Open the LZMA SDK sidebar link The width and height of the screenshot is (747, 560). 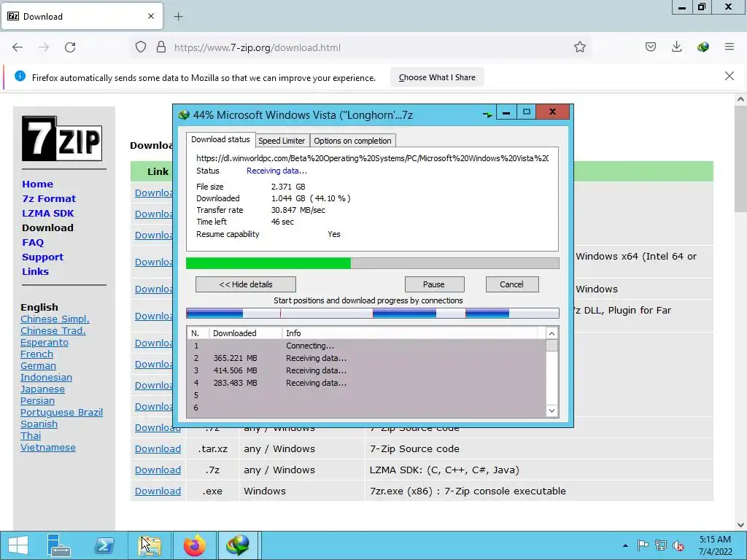pos(48,214)
